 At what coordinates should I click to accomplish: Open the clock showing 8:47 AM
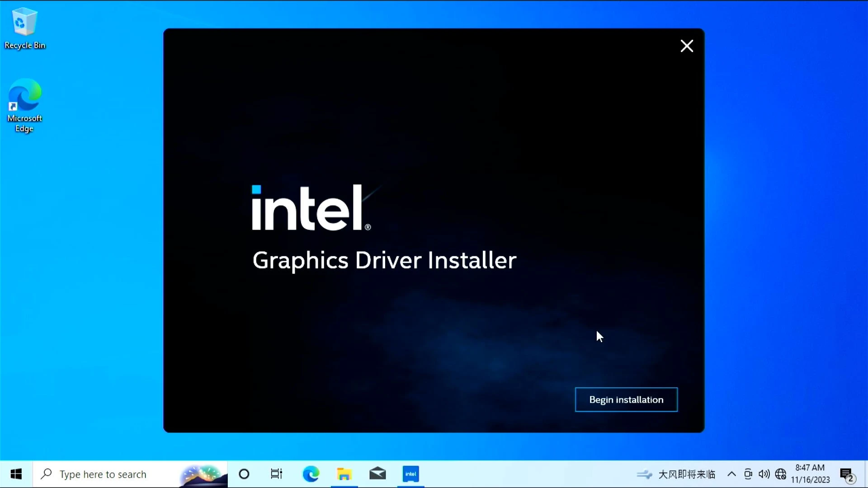[x=811, y=474]
